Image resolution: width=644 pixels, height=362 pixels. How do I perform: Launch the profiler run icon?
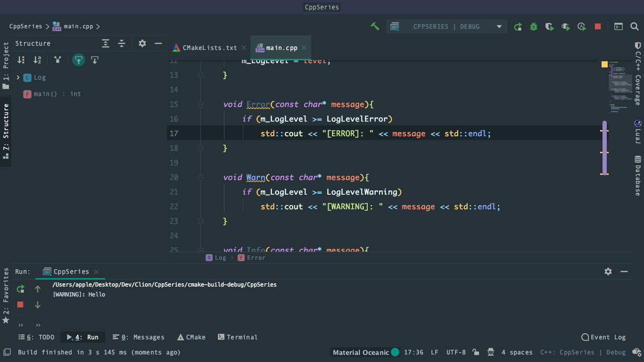point(582,27)
